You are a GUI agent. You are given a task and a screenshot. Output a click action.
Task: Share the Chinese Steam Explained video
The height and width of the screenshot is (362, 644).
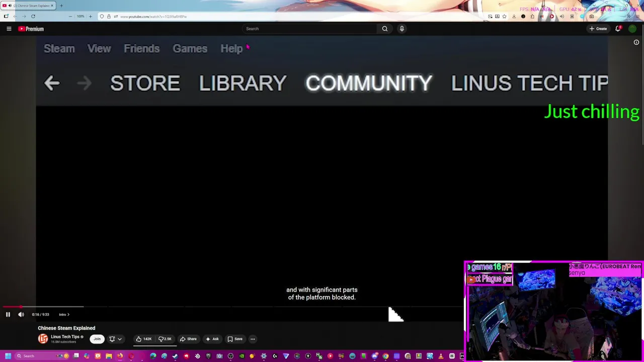pos(188,339)
